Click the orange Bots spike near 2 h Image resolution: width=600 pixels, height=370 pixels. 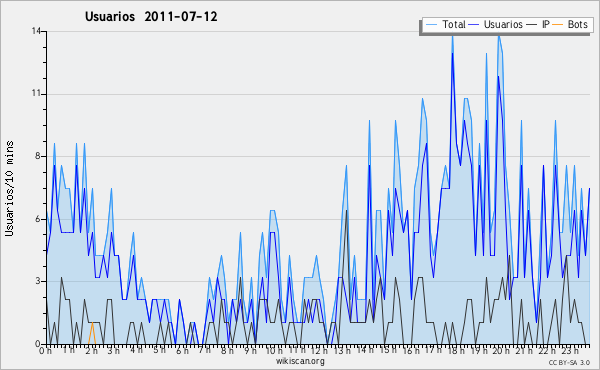(92, 332)
